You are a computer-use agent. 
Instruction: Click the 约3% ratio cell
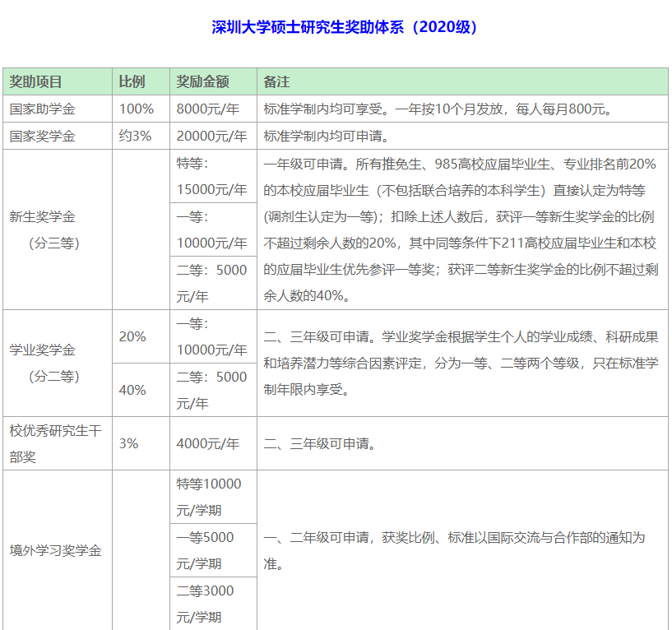point(141,136)
